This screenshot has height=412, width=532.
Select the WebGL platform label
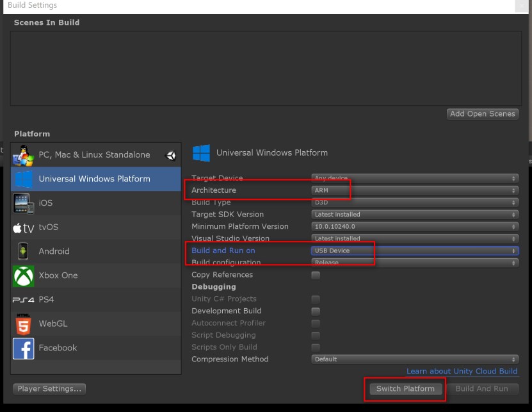53,324
